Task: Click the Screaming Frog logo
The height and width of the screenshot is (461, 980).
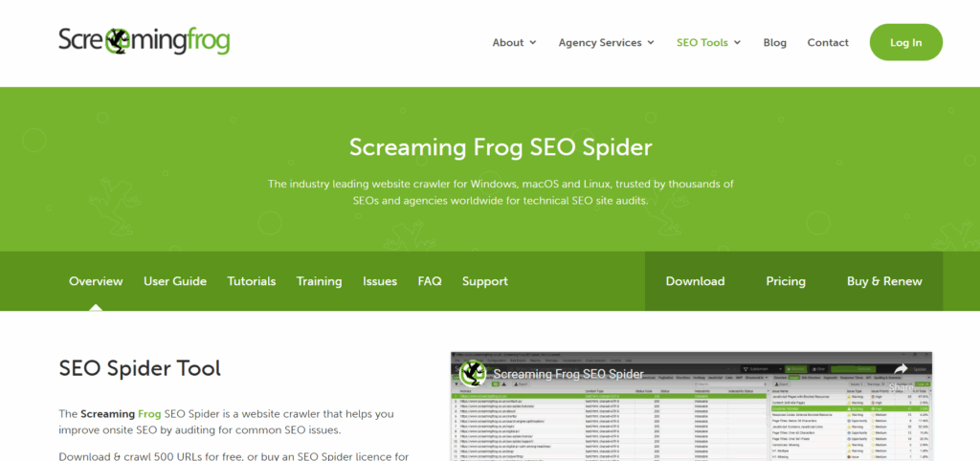Action: [x=145, y=41]
